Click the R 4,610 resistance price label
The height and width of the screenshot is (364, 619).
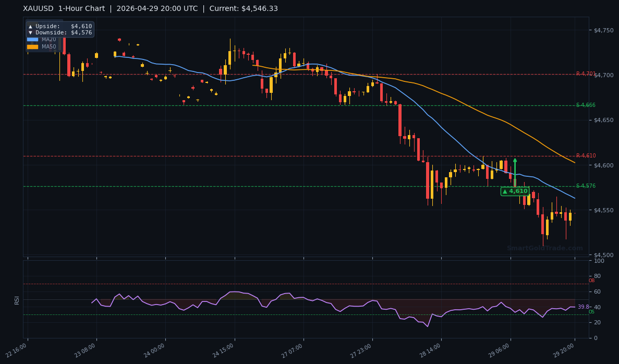585,155
